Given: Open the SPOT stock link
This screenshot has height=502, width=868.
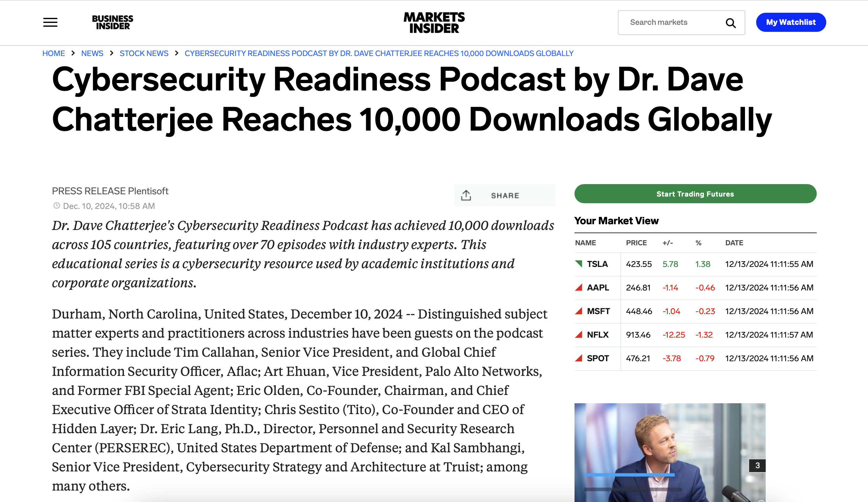Looking at the screenshot, I should tap(598, 358).
